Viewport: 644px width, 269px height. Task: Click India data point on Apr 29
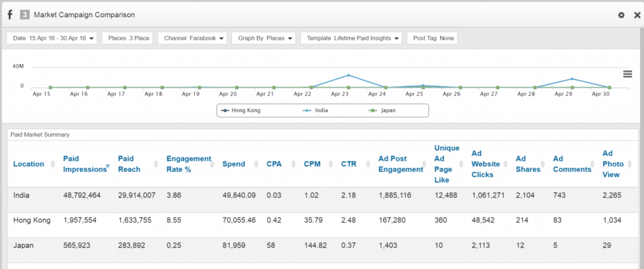(572, 79)
